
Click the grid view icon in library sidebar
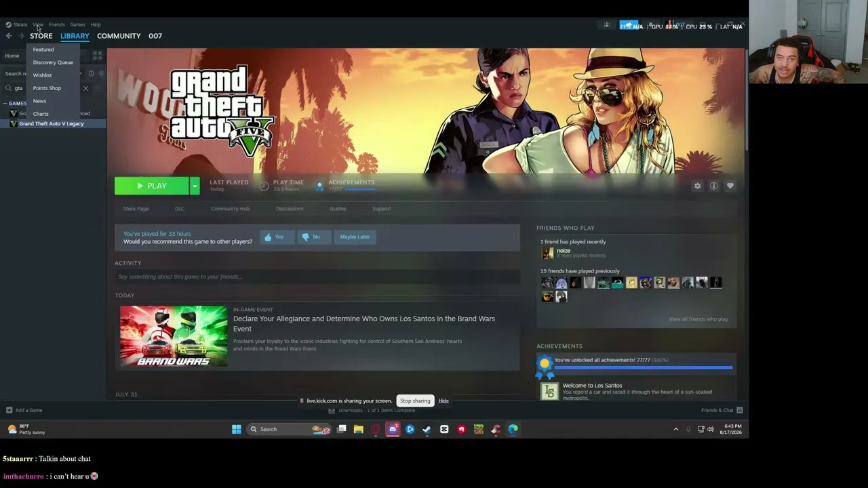click(97, 56)
